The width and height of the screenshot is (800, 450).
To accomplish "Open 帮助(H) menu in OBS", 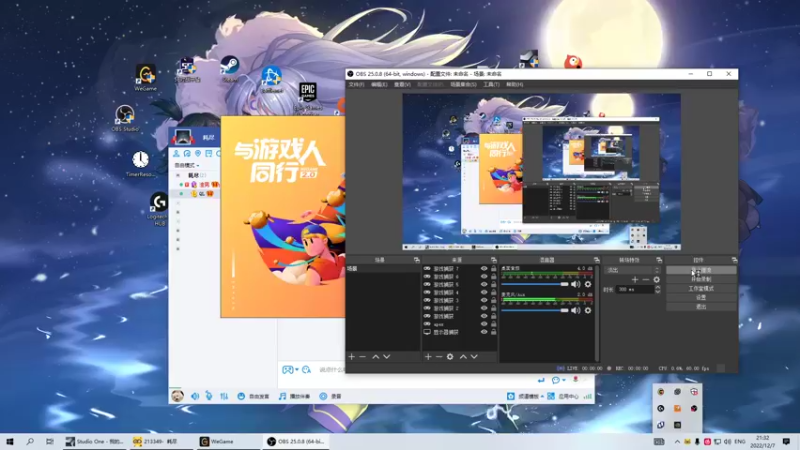I will tap(514, 85).
